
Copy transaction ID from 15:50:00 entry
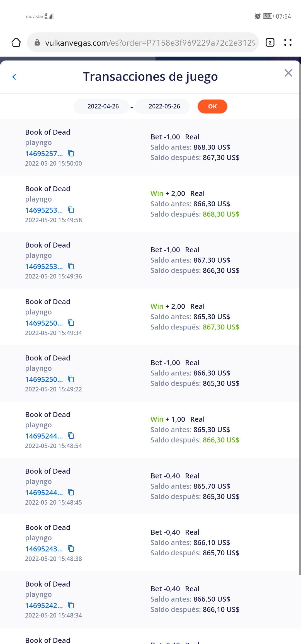coord(71,153)
